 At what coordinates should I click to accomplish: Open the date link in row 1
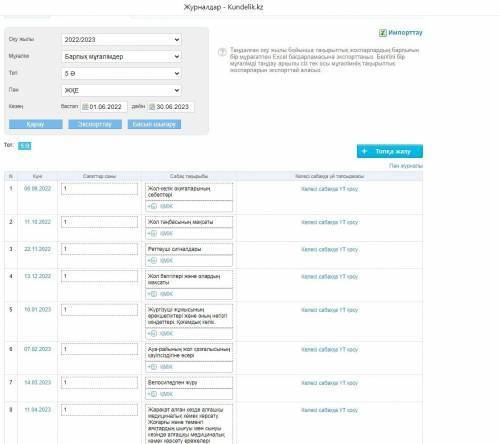click(x=37, y=189)
